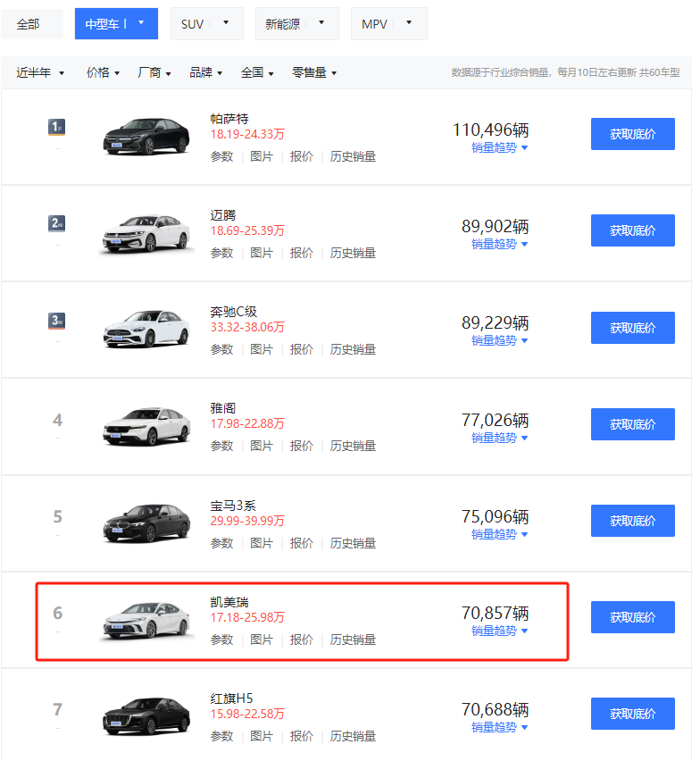Open the 帕萨特 car thumbnail
The image size is (700, 761).
146,135
